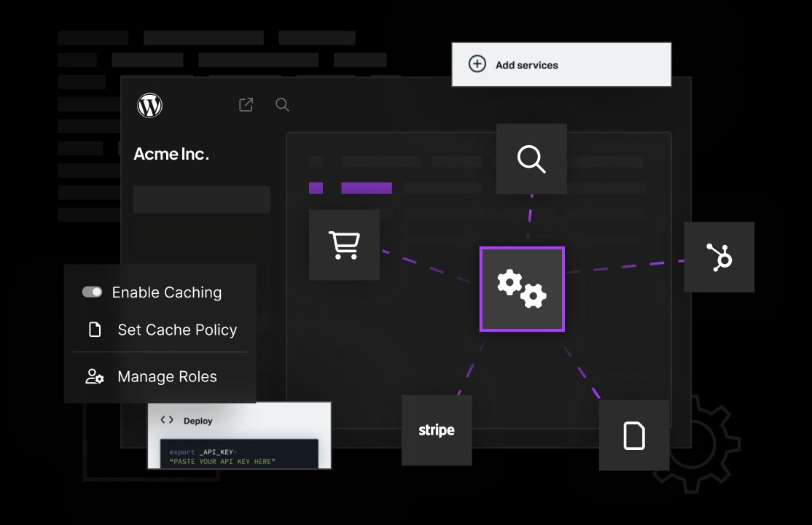Click the small purple square marker
Screen dimensions: 812x525
pos(316,188)
